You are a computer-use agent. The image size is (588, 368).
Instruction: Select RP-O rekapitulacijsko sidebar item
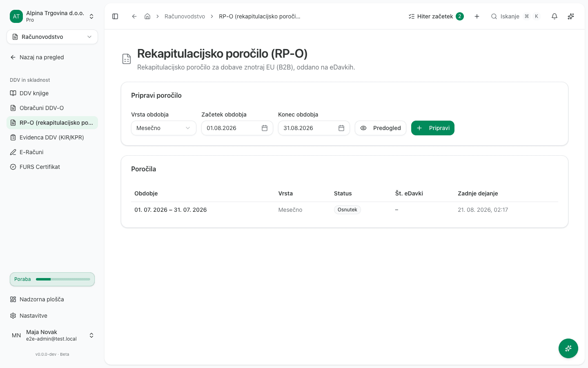tap(52, 123)
